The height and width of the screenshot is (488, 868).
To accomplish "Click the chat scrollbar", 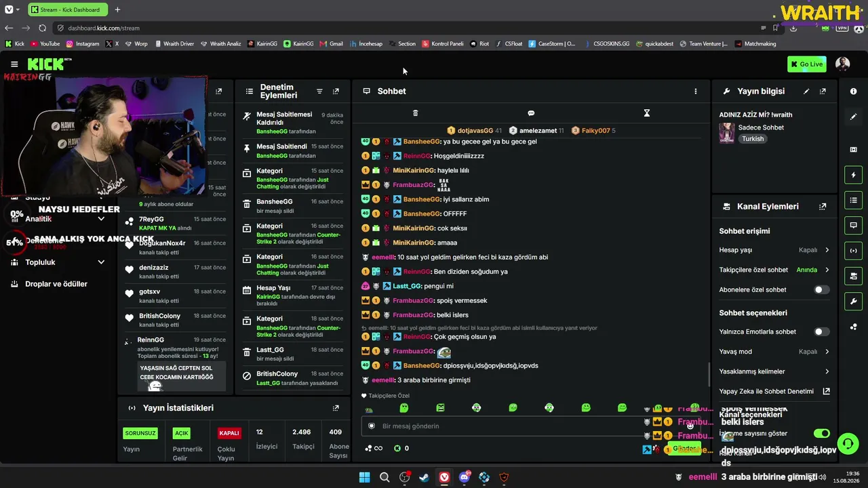I will (709, 373).
